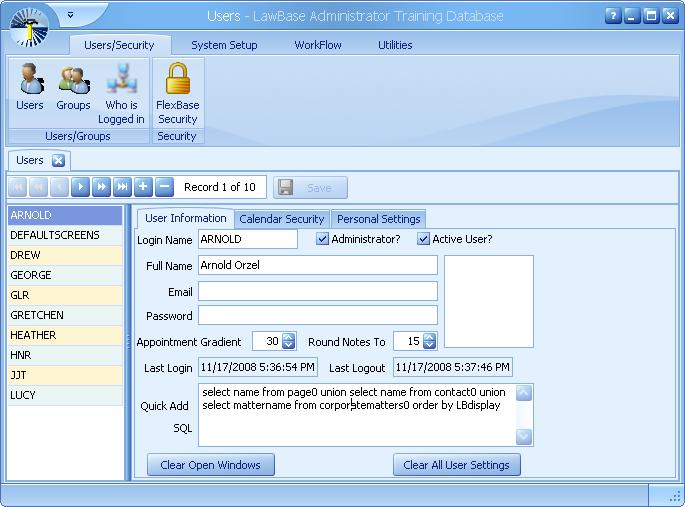
Task: Click the user photo box
Action: (489, 302)
